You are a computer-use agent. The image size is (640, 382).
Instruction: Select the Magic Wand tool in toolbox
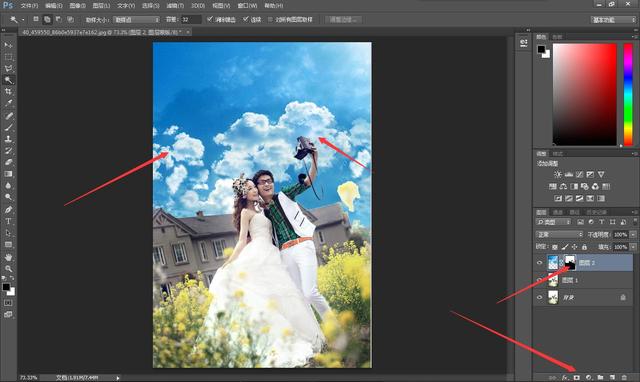8,80
